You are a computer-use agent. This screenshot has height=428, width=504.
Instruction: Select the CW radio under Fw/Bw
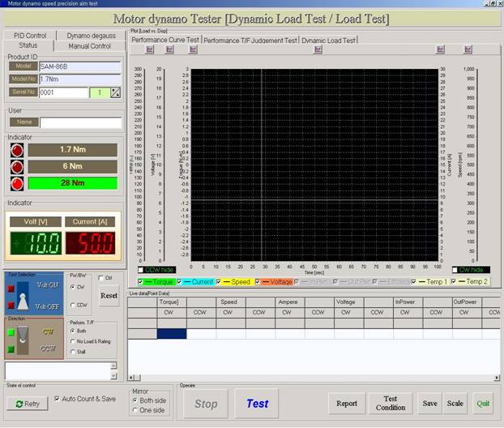[x=73, y=287]
